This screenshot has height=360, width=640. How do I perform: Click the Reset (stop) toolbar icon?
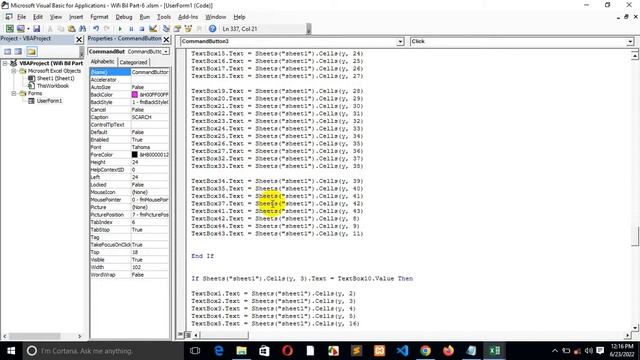(142, 29)
